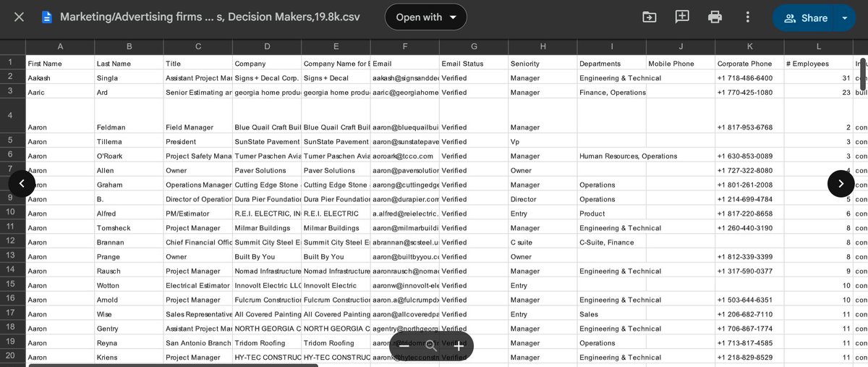Click the 'Built By You' company cell in column D
This screenshot has height=367, width=868.
pyautogui.click(x=266, y=256)
